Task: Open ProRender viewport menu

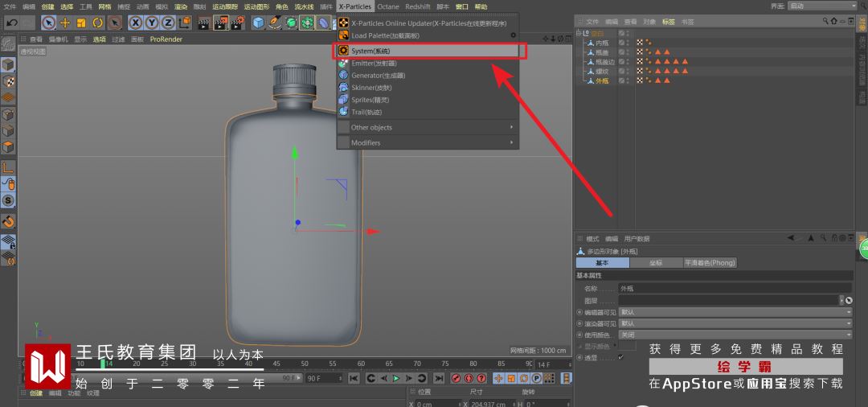Action: point(166,39)
